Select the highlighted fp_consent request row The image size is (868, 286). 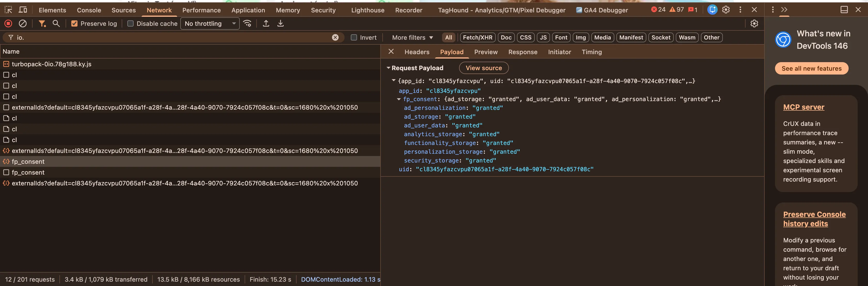190,161
